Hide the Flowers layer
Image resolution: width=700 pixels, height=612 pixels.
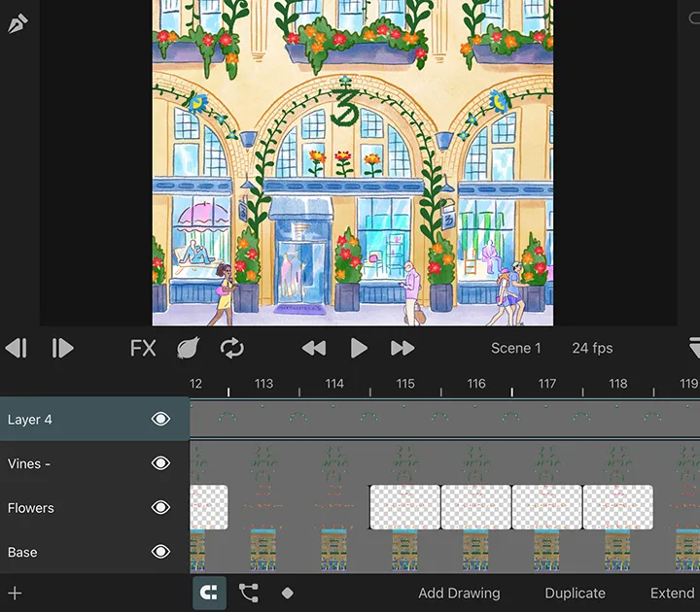tap(160, 508)
